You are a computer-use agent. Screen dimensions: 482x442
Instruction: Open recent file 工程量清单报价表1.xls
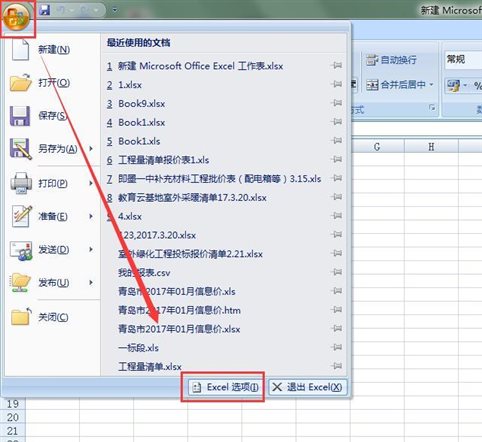[163, 160]
